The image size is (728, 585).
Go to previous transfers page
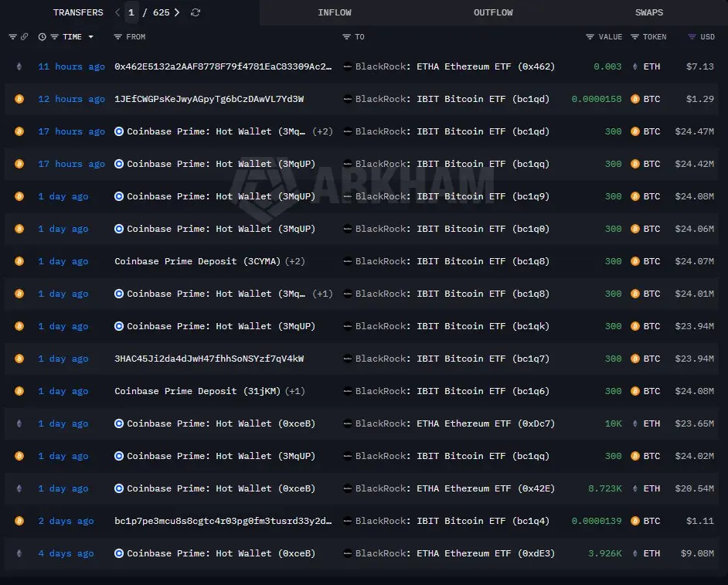(117, 12)
